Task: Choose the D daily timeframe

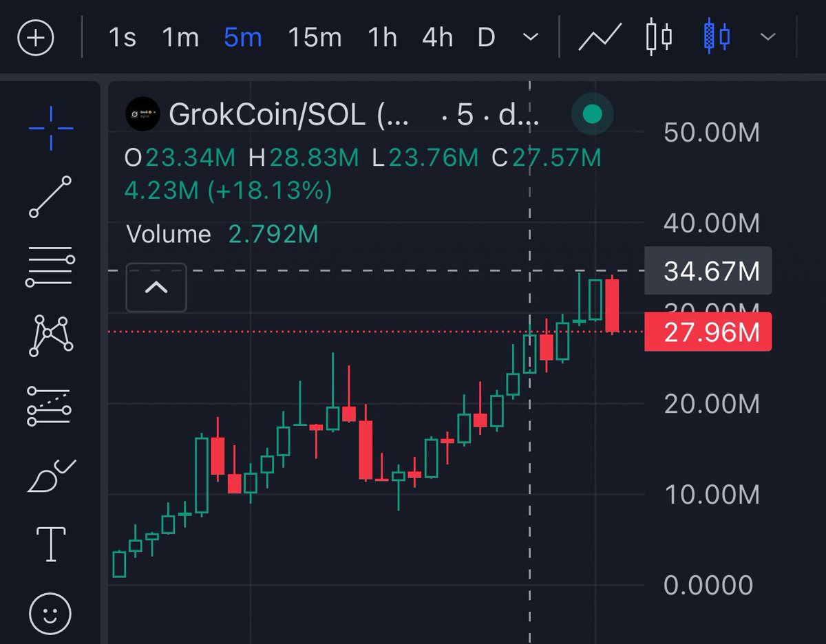Action: point(487,38)
